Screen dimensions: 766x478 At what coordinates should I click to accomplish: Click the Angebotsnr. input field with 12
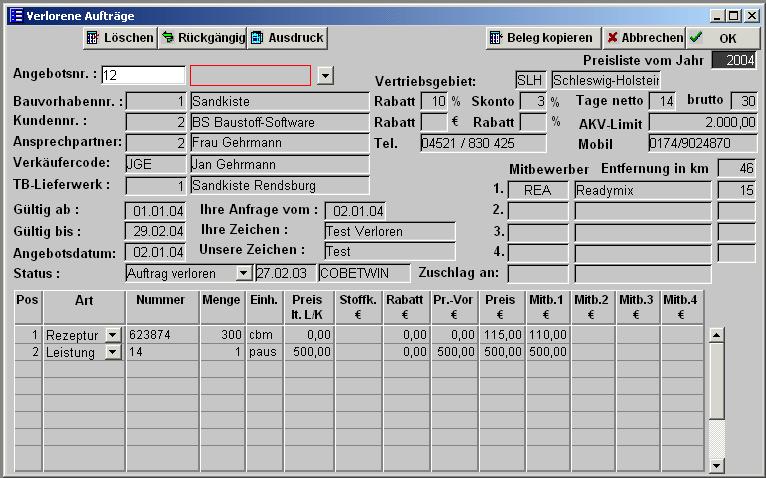(x=143, y=76)
